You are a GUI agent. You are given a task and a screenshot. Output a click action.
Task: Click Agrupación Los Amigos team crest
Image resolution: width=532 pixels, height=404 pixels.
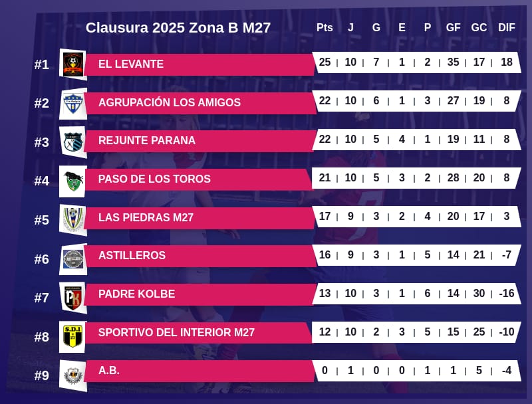(x=72, y=103)
